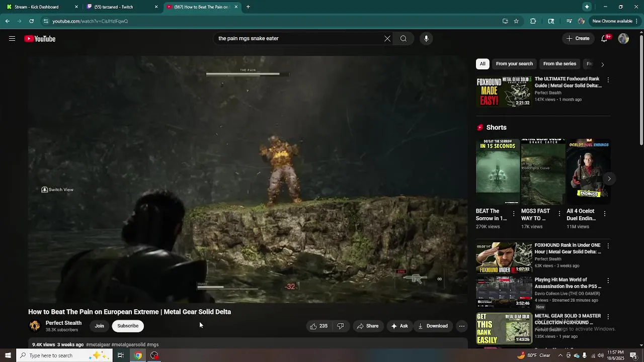The width and height of the screenshot is (644, 362).
Task: Select the All filter chip
Action: 482,64
